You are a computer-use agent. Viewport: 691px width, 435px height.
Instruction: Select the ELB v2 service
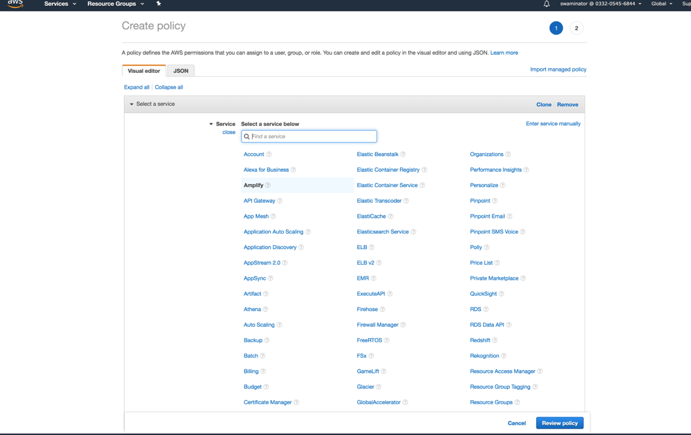point(365,263)
